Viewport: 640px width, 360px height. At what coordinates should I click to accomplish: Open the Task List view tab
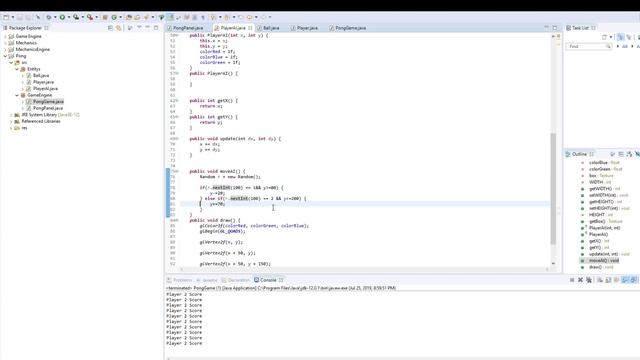tap(580, 28)
